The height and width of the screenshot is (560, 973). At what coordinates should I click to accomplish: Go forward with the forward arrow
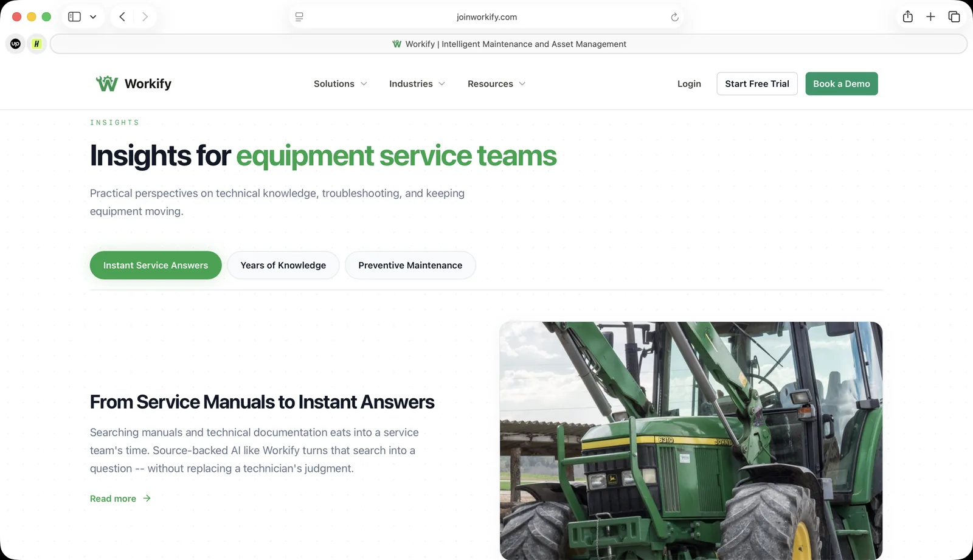pos(145,17)
